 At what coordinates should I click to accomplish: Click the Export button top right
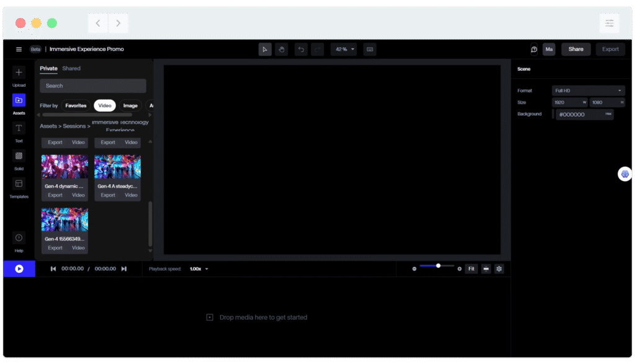(610, 48)
